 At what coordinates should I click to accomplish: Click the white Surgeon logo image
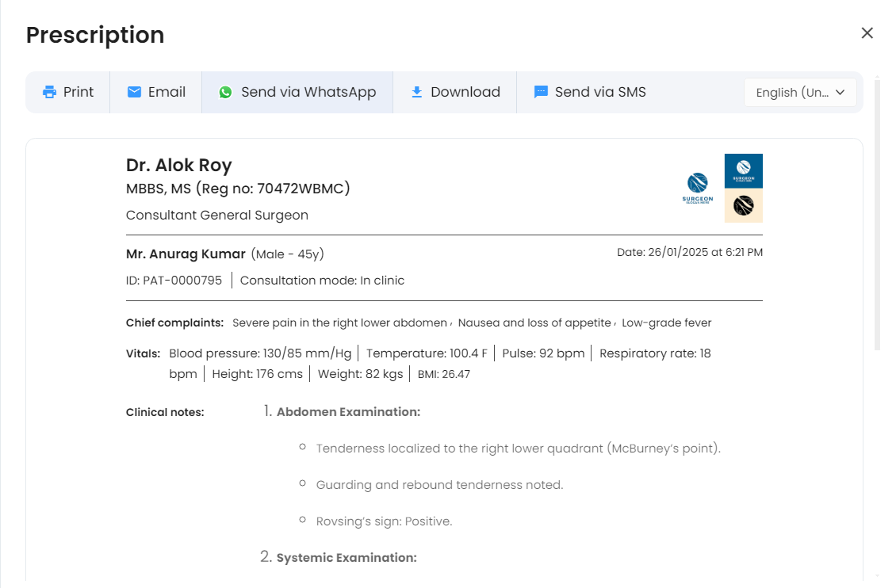coord(698,189)
